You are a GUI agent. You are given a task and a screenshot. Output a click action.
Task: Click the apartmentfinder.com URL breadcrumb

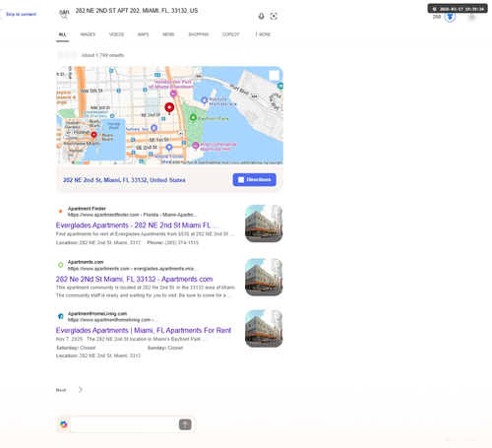pyautogui.click(x=133, y=215)
